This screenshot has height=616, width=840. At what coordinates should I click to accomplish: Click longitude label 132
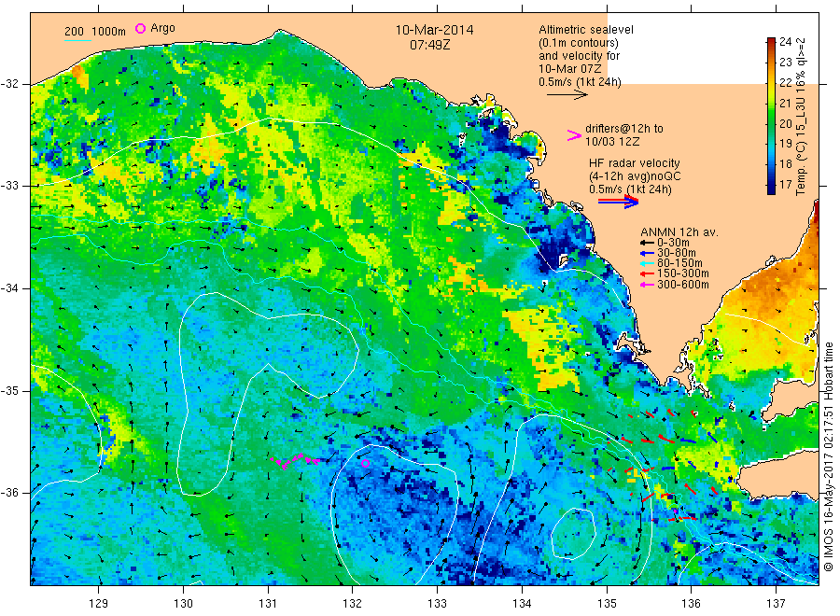pyautogui.click(x=353, y=604)
